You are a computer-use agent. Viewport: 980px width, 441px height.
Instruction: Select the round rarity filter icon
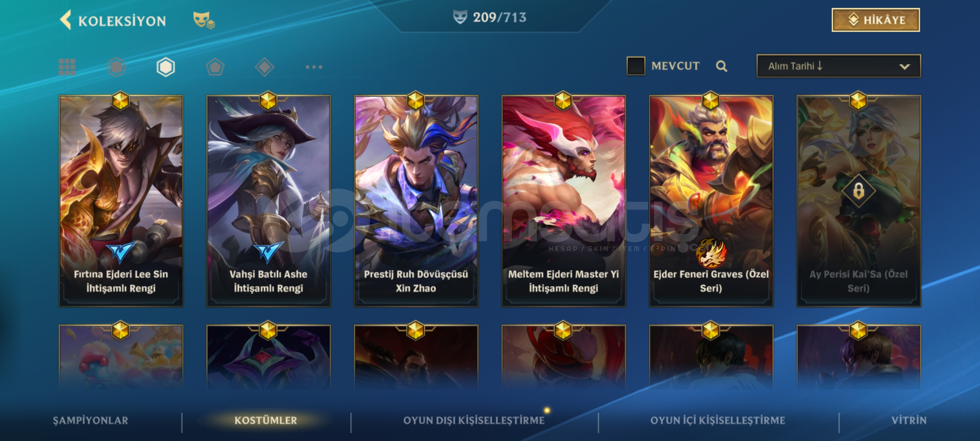116,67
